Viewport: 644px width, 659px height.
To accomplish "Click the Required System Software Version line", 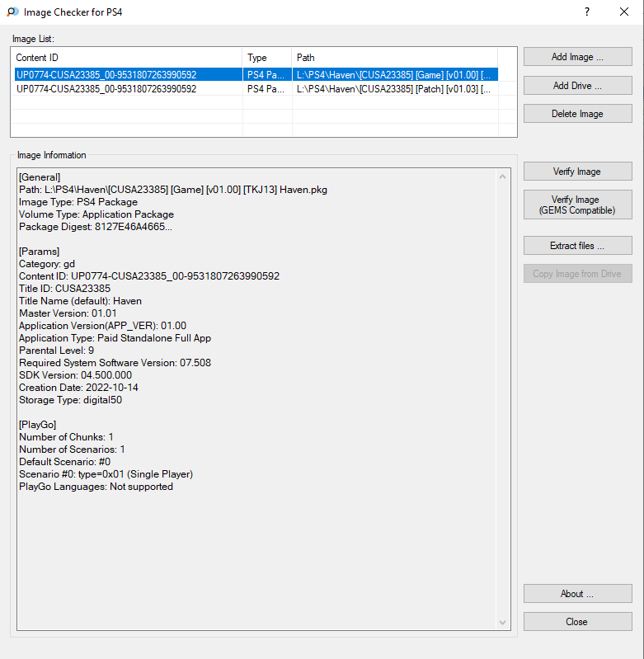I will pos(115,363).
